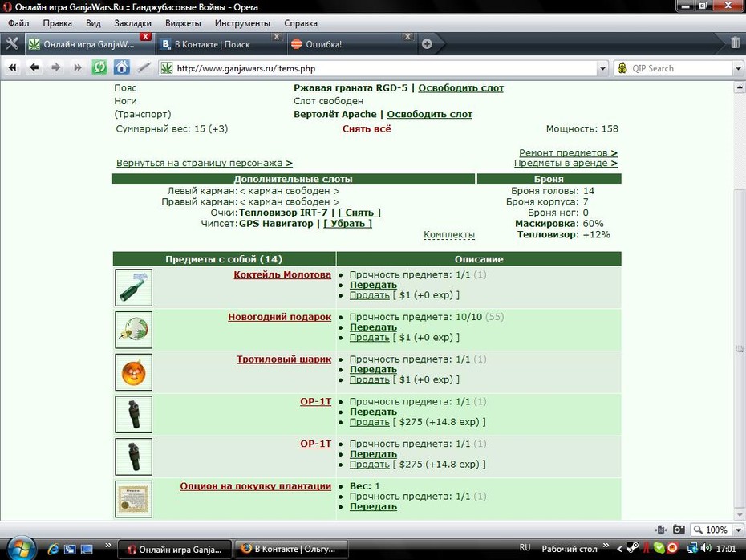Image resolution: width=746 pixels, height=560 pixels.
Task: Click the fast forward navigation button
Action: click(x=77, y=68)
